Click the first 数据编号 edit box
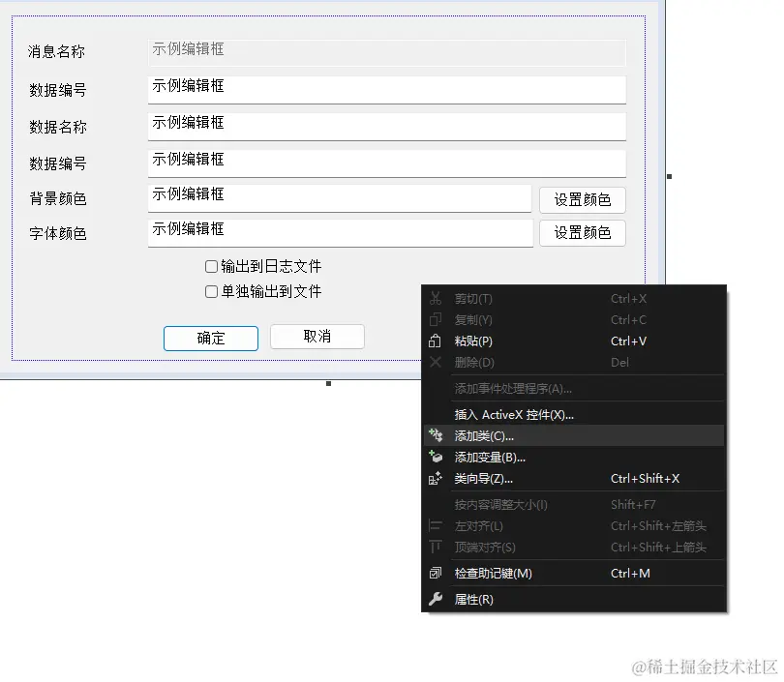This screenshot has width=784, height=682. tap(387, 90)
